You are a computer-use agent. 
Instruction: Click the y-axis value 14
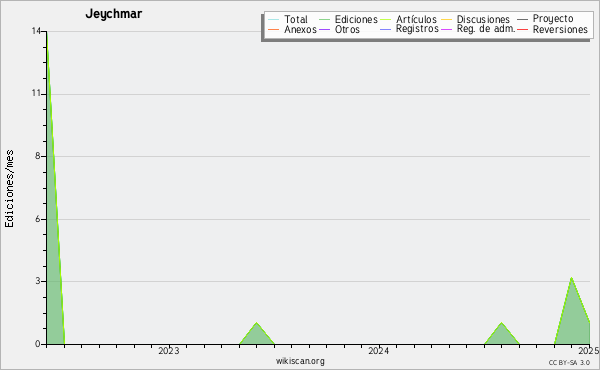pos(36,31)
